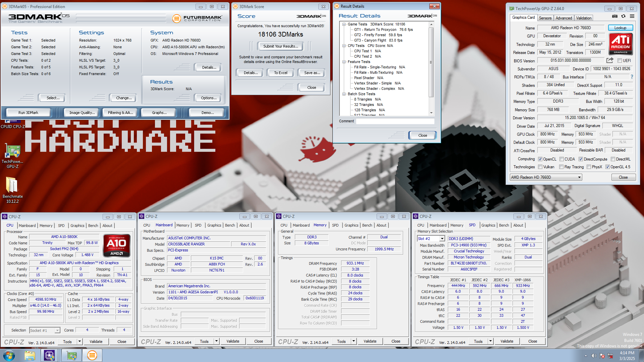The height and width of the screenshot is (362, 644).
Task: Collapse Batch Size Tests tree node
Action: tap(344, 94)
